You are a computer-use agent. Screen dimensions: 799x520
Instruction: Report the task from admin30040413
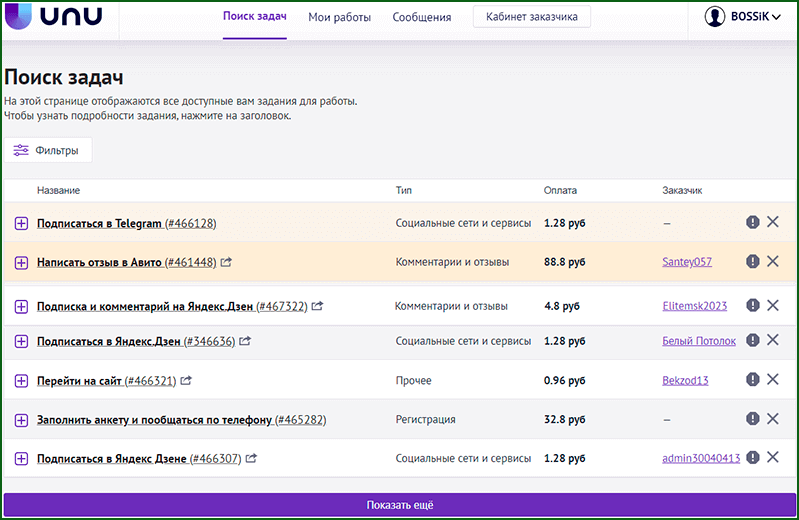point(753,457)
